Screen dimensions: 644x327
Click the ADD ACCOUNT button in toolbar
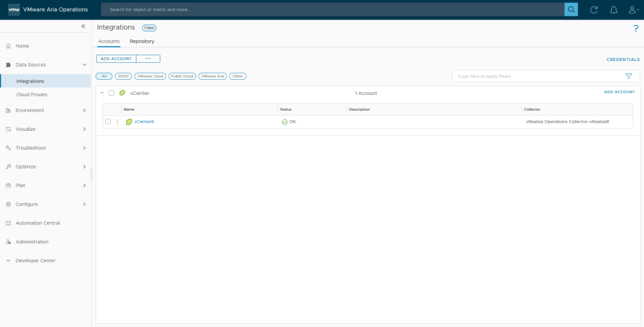click(x=116, y=58)
